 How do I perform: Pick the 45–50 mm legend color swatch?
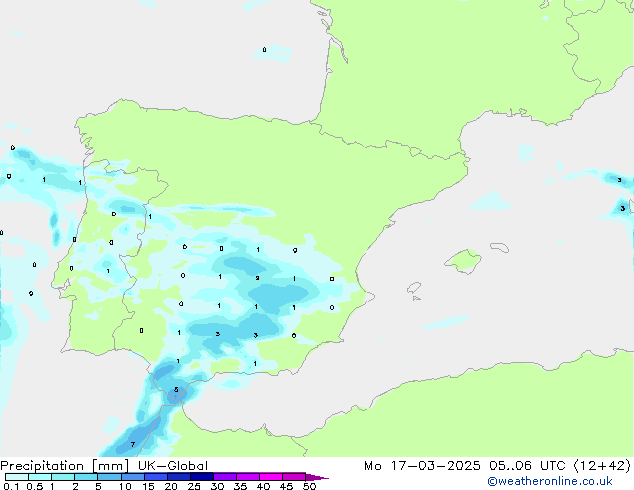(x=294, y=477)
